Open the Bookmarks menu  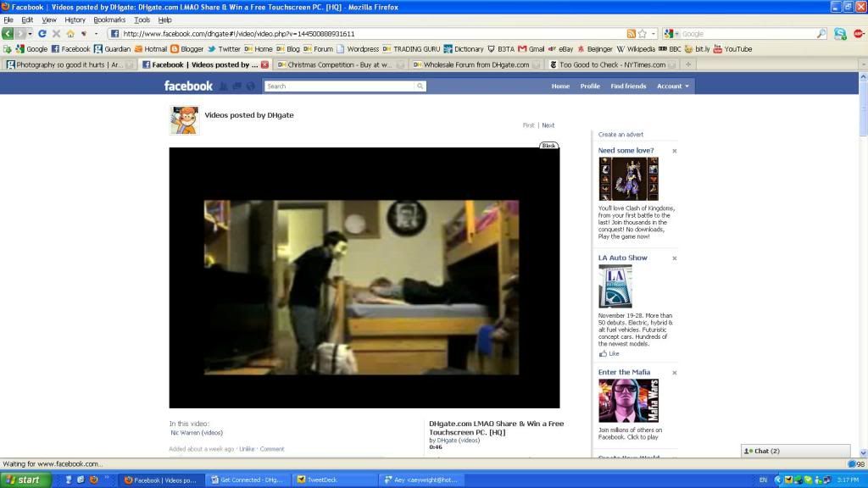[x=108, y=19]
